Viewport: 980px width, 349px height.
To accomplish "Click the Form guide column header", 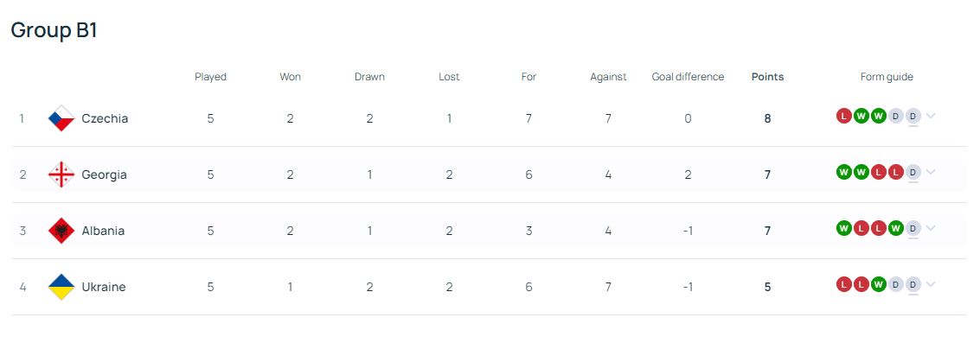I will [887, 77].
